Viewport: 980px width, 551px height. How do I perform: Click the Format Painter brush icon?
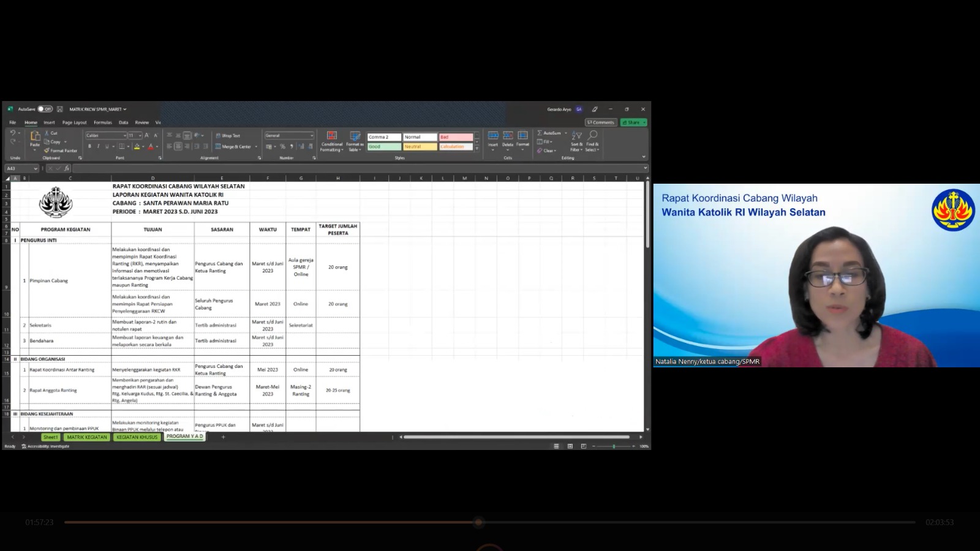click(47, 151)
